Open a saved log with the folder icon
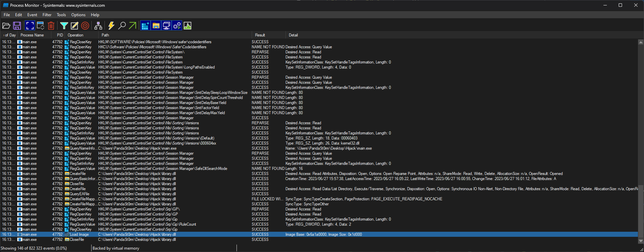 coord(6,26)
